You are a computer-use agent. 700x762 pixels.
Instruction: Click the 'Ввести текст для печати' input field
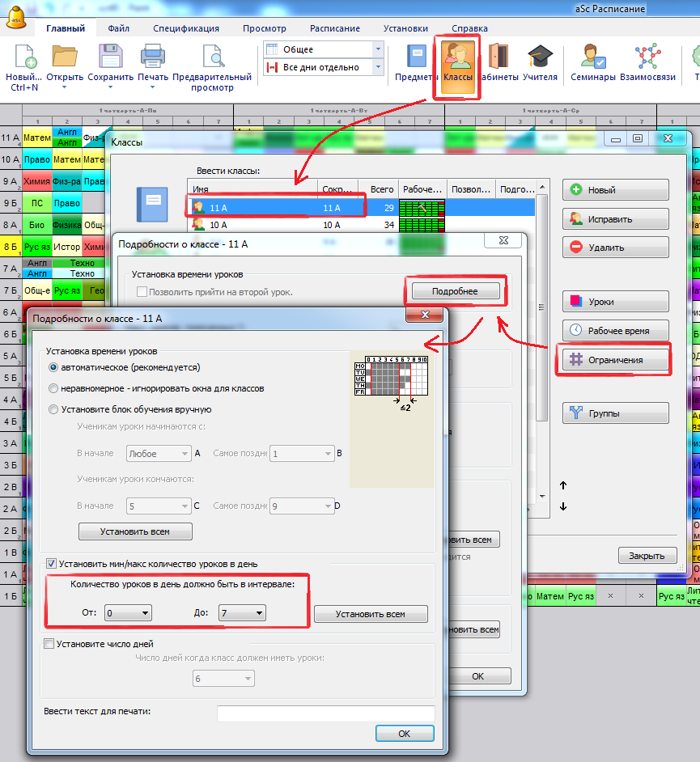pyautogui.click(x=325, y=713)
